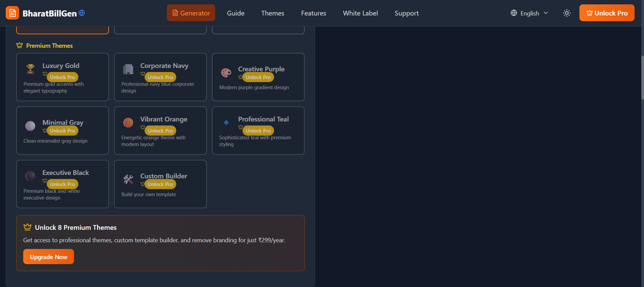Click the Luxury Gold theme title
Screen dimensions: 644x287
61,66
